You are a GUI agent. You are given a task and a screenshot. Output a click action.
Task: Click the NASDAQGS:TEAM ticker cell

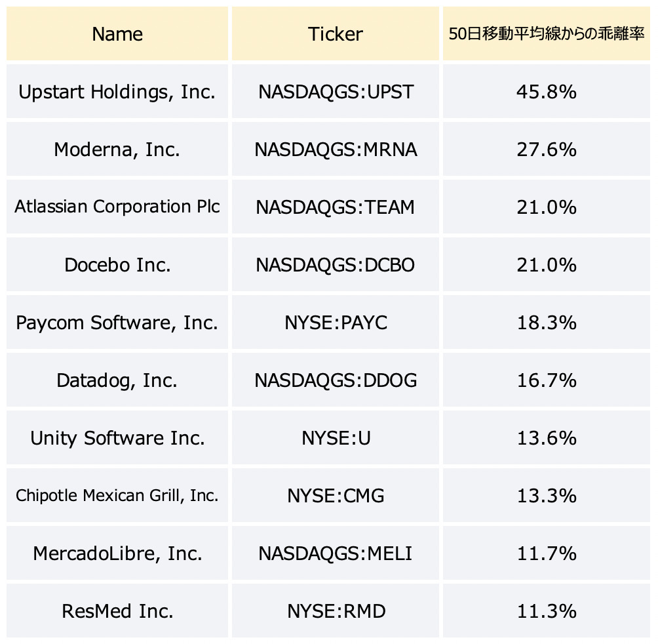pos(336,207)
